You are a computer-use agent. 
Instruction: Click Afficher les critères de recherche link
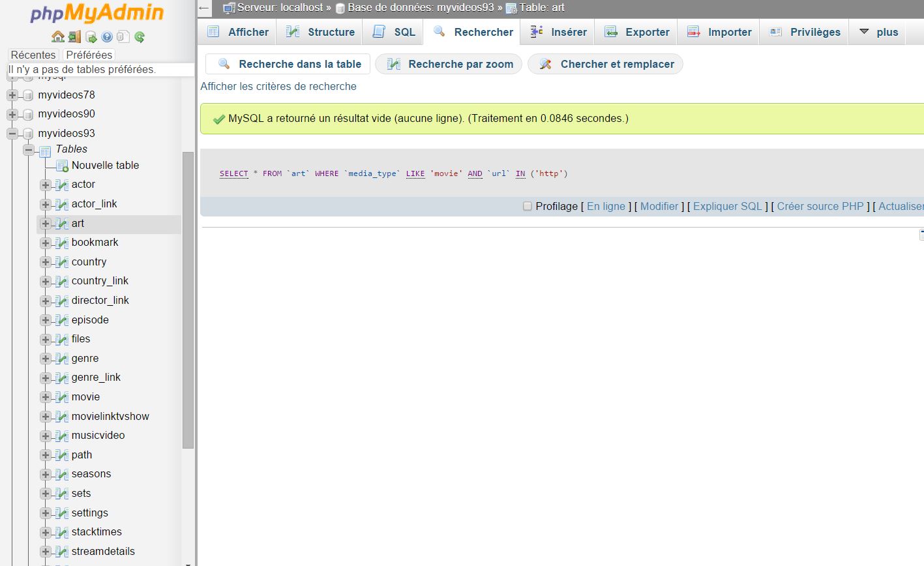pyautogui.click(x=278, y=86)
